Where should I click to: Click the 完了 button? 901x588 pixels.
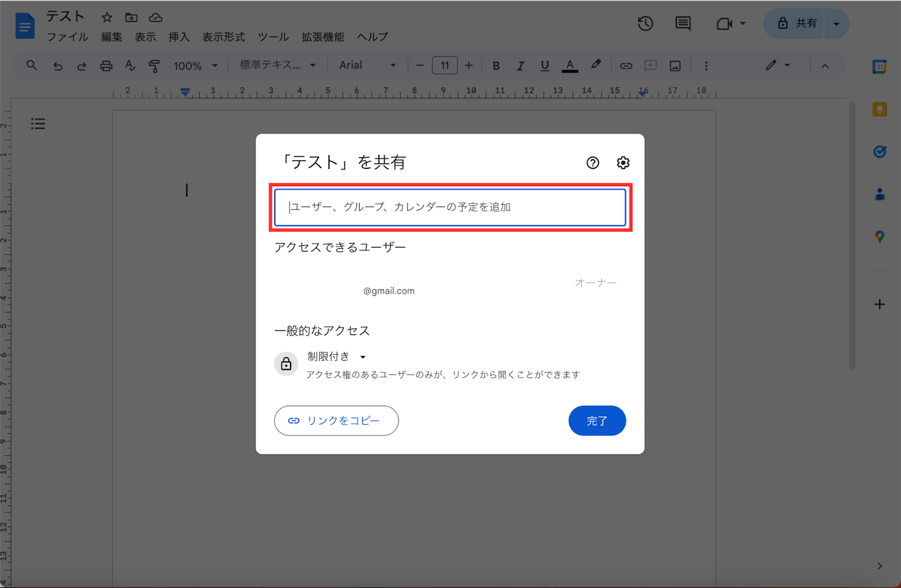pyautogui.click(x=597, y=420)
